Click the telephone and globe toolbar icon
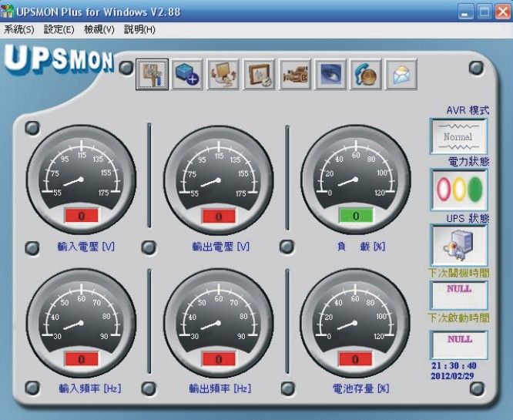This screenshot has width=513, height=420. (366, 74)
